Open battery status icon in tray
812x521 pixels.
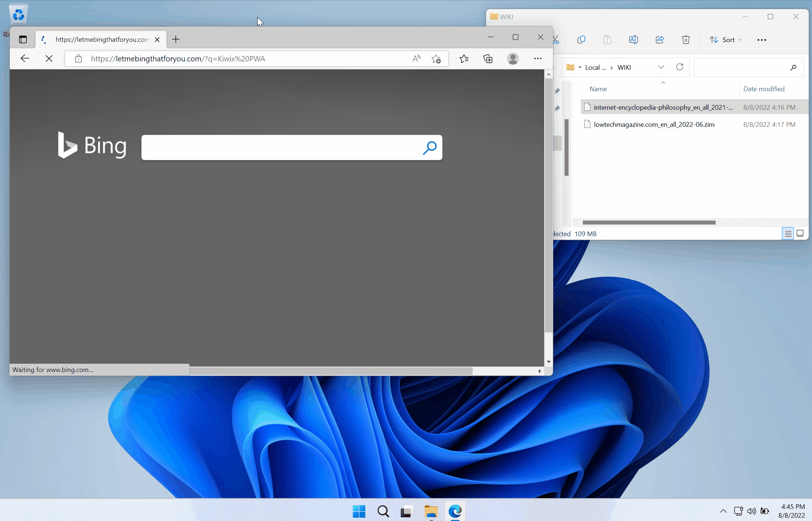(x=764, y=511)
